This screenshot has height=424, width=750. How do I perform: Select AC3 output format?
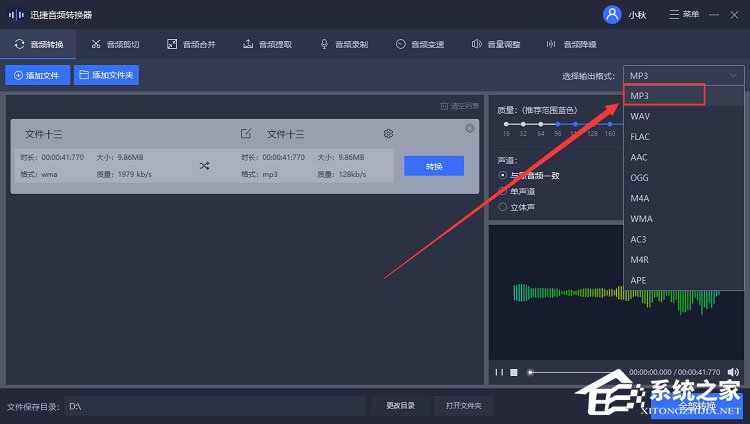click(x=684, y=239)
